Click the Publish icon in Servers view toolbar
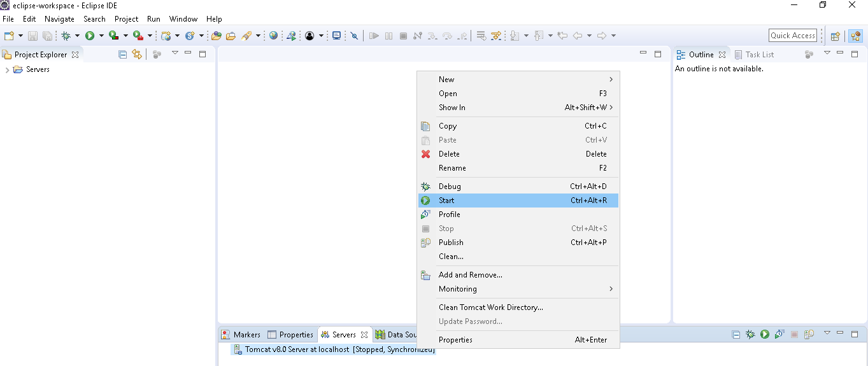The width and height of the screenshot is (868, 366). click(x=809, y=334)
